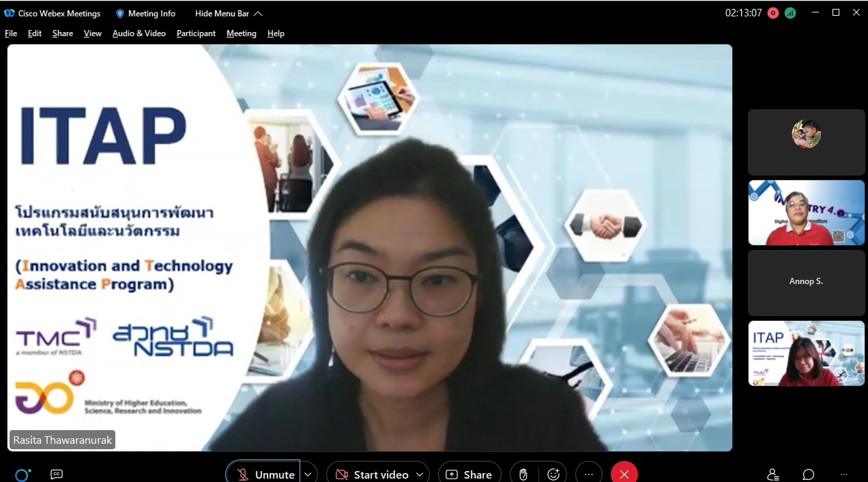868x482 pixels.
Task: Select Annop S. participant tile
Action: (x=806, y=281)
